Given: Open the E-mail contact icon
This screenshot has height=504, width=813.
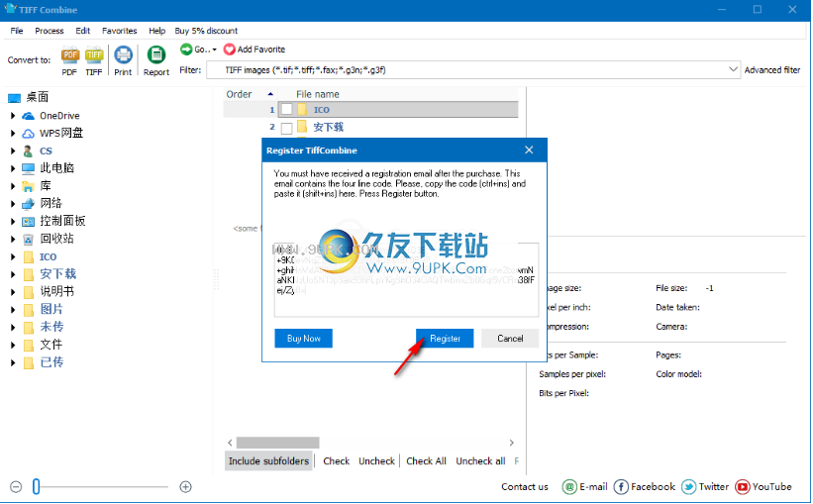Looking at the screenshot, I should pos(569,486).
